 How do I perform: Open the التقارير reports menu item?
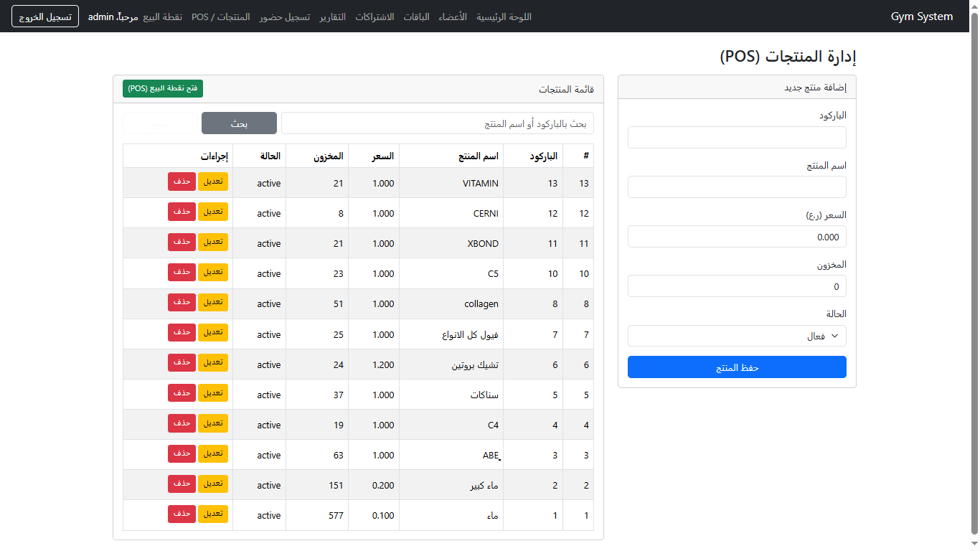(x=332, y=17)
